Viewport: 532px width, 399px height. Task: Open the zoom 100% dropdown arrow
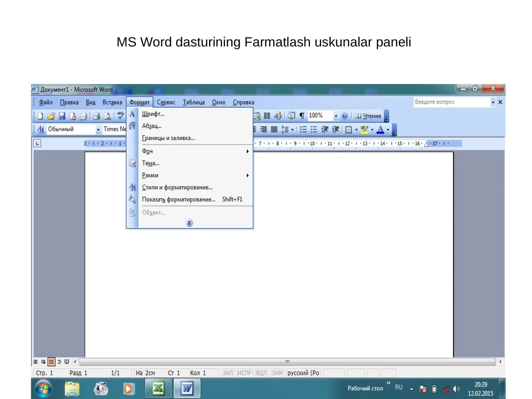point(336,116)
